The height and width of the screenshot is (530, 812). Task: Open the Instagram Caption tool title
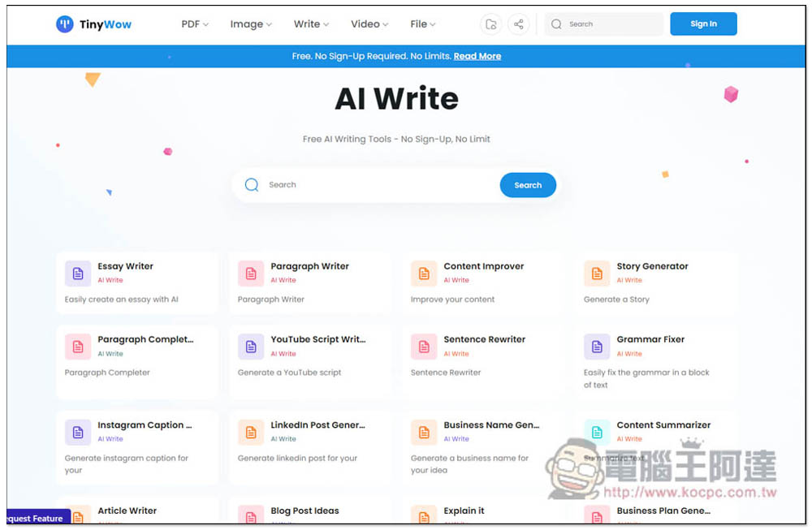[145, 425]
